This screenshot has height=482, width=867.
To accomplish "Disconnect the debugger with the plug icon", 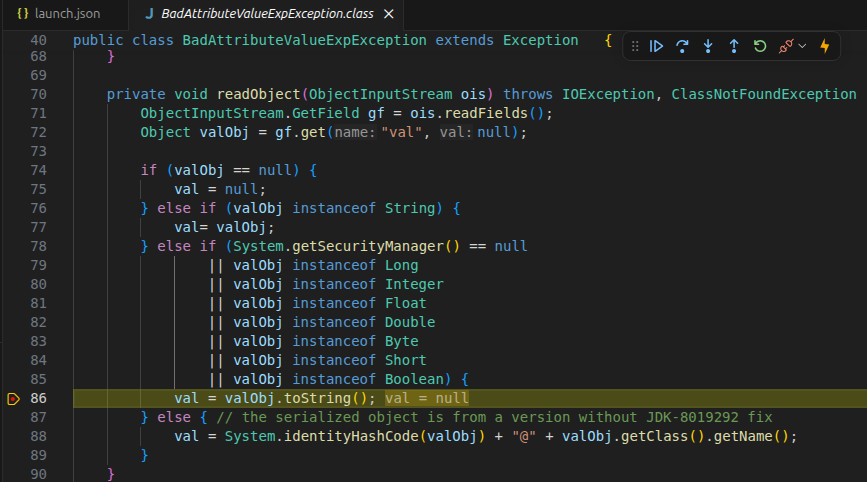I will coord(785,46).
